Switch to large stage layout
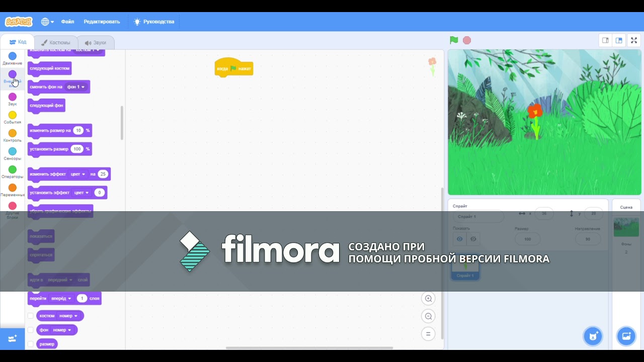 click(619, 40)
